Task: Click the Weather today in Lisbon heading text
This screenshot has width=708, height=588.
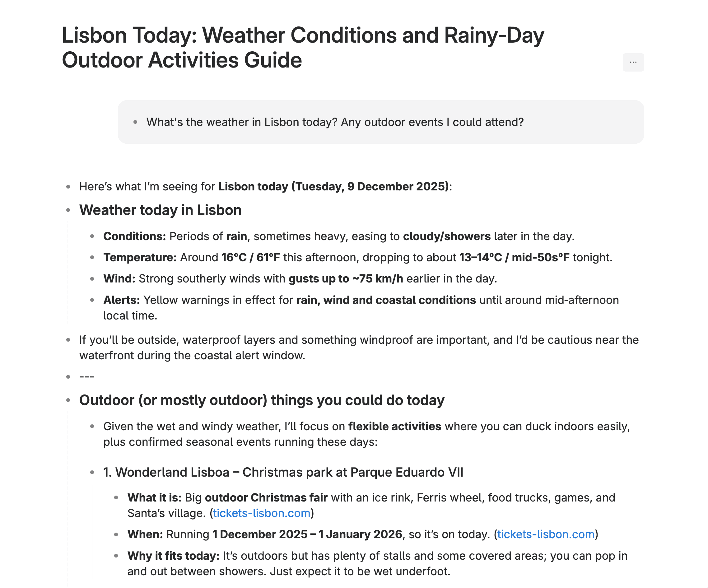Action: click(161, 210)
